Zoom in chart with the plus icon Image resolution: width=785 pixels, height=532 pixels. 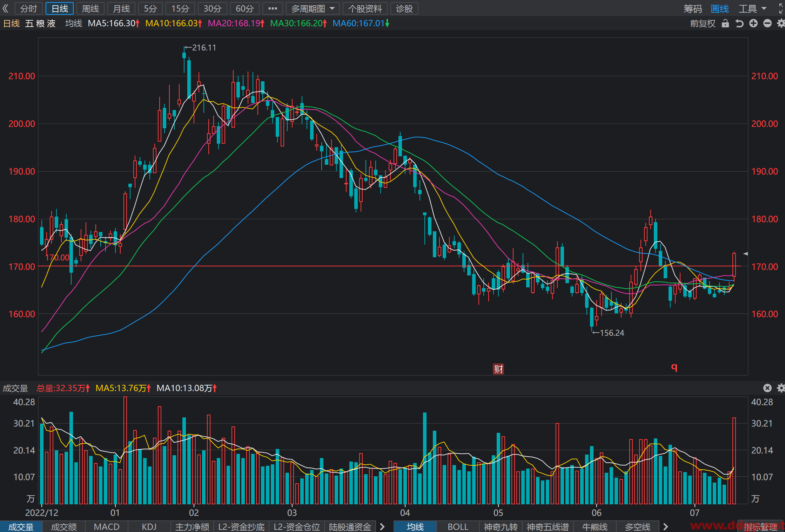[x=753, y=23]
